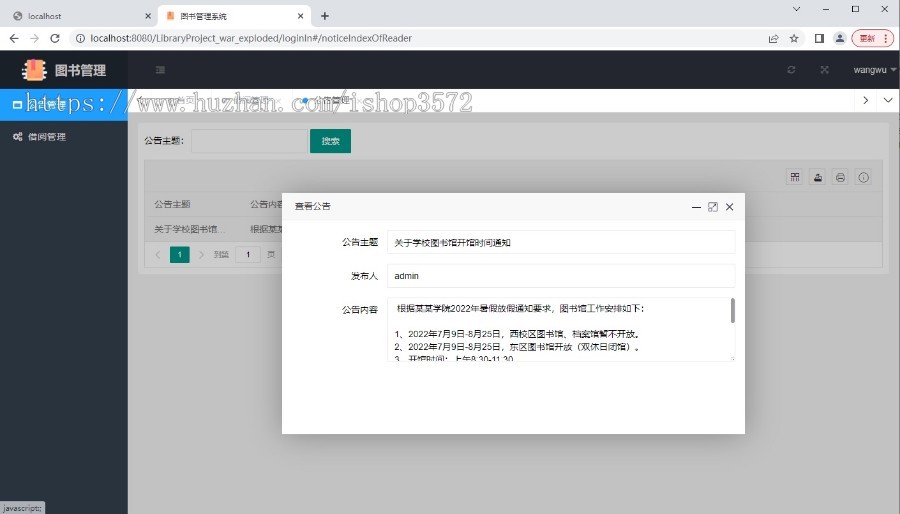
Task: Open the browser profile icon
Action: pos(840,38)
